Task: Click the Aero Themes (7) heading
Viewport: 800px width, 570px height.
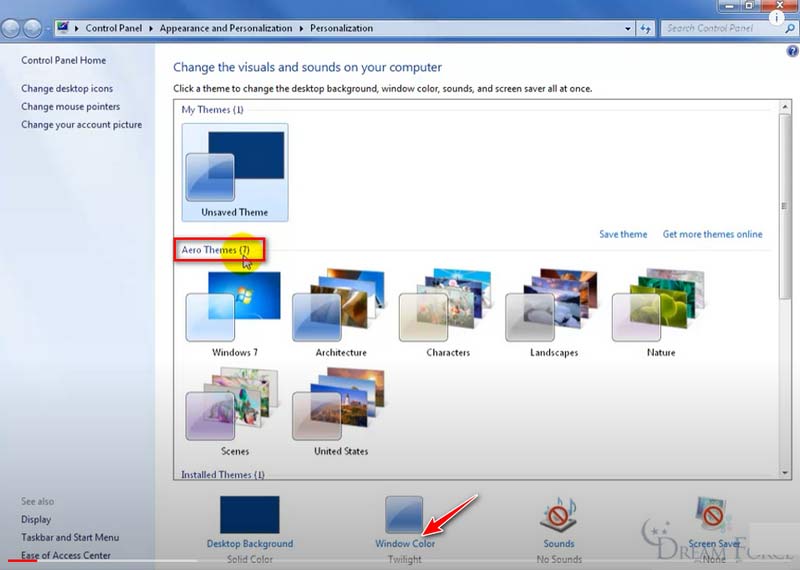Action: coord(215,250)
